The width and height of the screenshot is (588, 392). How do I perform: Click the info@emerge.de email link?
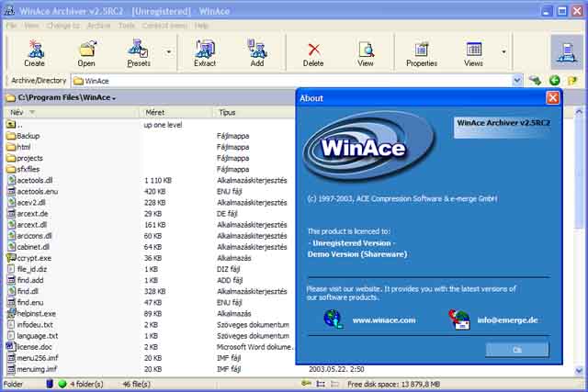tap(507, 320)
